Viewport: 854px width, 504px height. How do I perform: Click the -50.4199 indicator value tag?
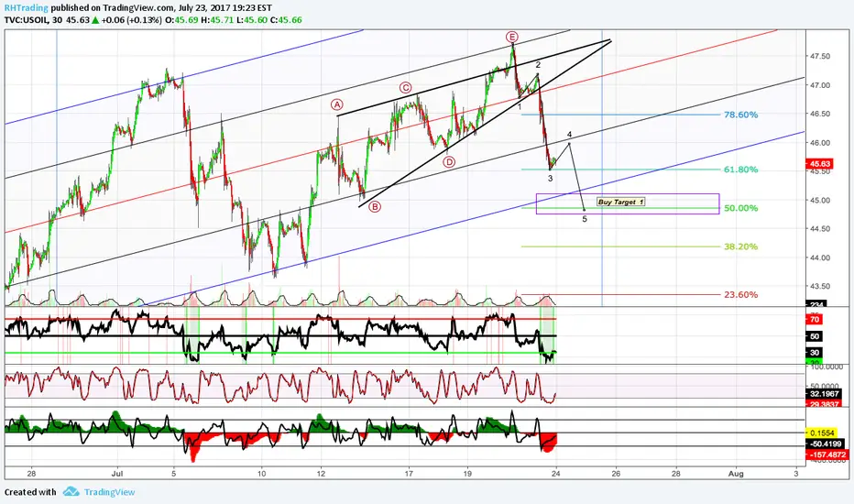coord(825,444)
